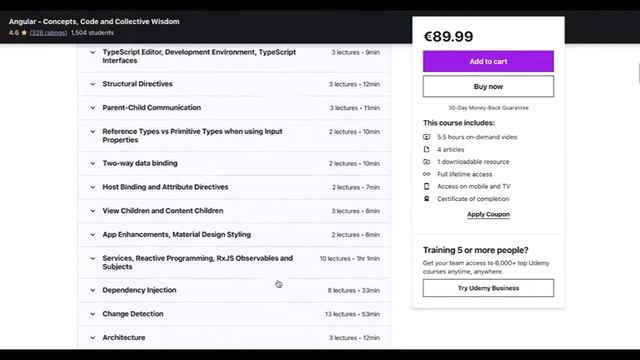Select View Children and Content Children title
The width and height of the screenshot is (640, 360).
coord(163,211)
